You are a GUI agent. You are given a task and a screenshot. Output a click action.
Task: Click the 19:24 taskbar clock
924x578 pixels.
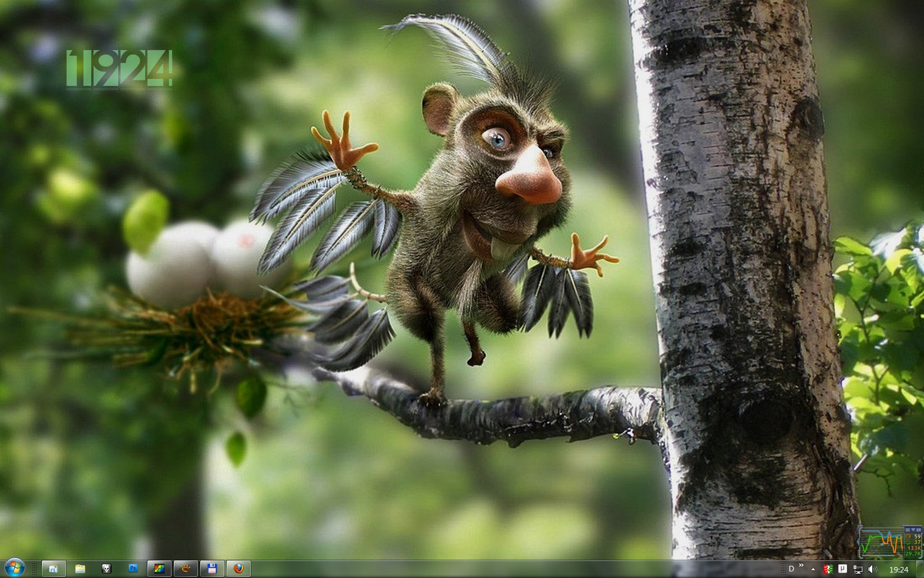point(899,569)
